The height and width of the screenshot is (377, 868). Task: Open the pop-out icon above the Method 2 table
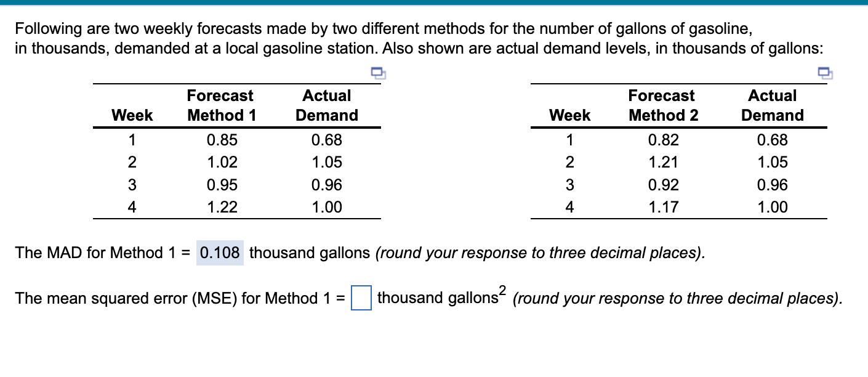click(825, 74)
